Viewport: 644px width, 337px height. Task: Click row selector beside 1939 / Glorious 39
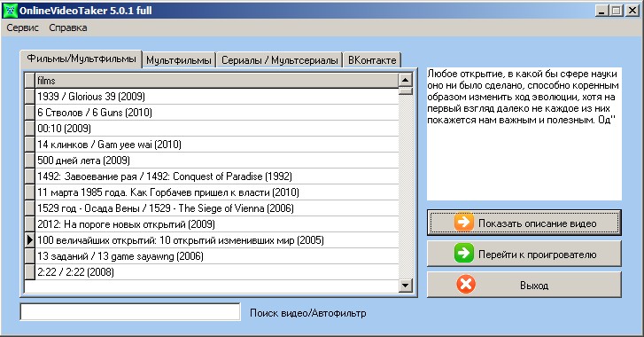29,96
